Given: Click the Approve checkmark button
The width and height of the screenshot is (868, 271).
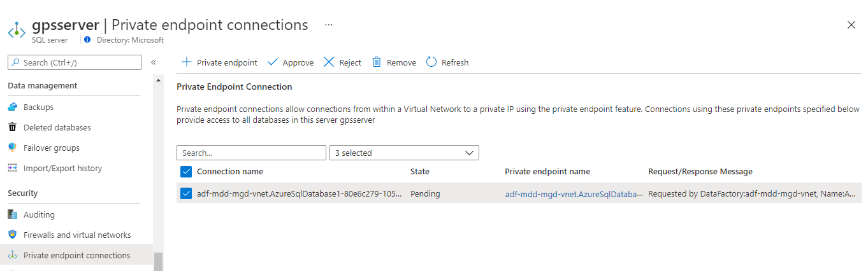Looking at the screenshot, I should coord(291,62).
